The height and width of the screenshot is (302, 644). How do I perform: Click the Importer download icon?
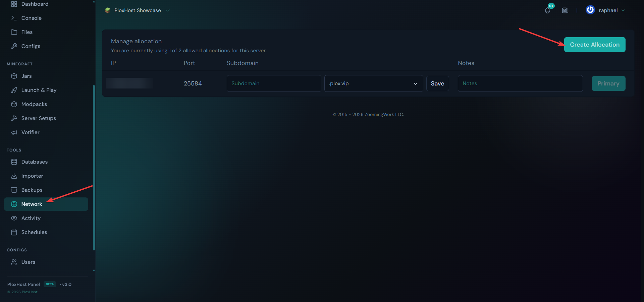[14, 176]
